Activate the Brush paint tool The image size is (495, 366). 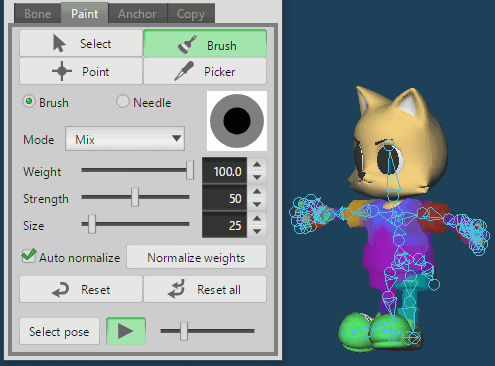(205, 43)
